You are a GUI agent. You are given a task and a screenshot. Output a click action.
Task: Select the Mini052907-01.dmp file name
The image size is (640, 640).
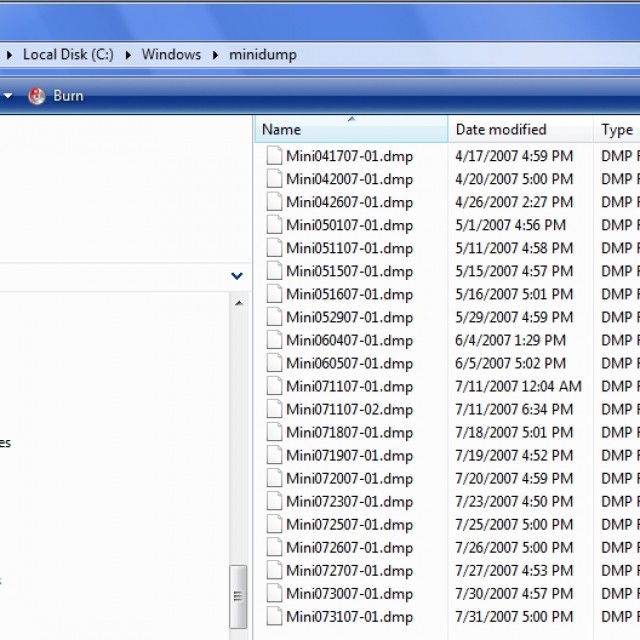coord(349,317)
